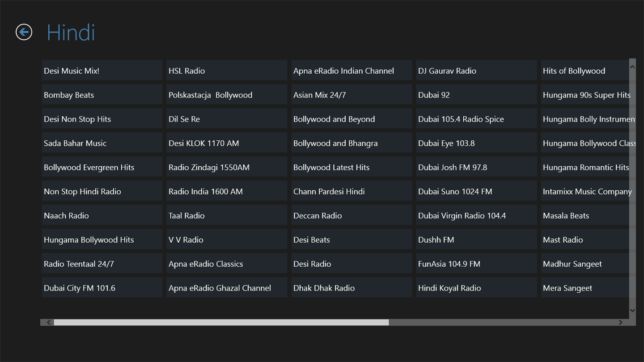Image resolution: width=644 pixels, height=362 pixels.
Task: Open the Desi Radio tile
Action: pyautogui.click(x=352, y=264)
